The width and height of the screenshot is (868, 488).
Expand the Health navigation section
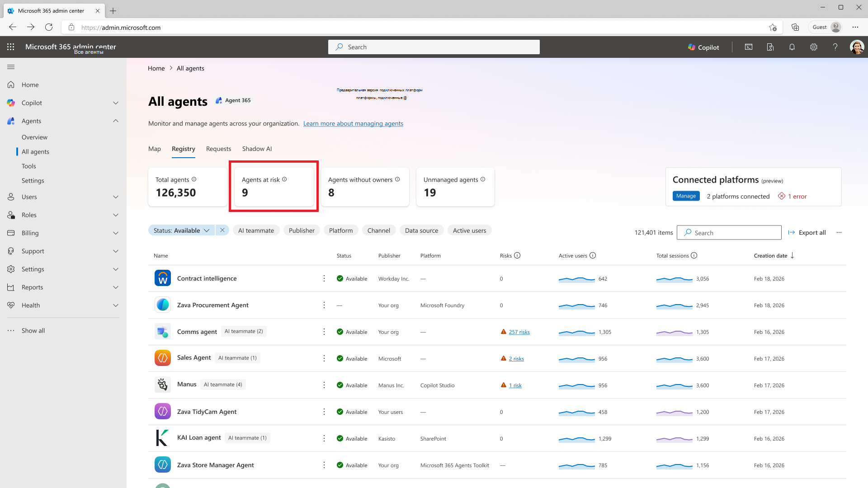click(116, 305)
